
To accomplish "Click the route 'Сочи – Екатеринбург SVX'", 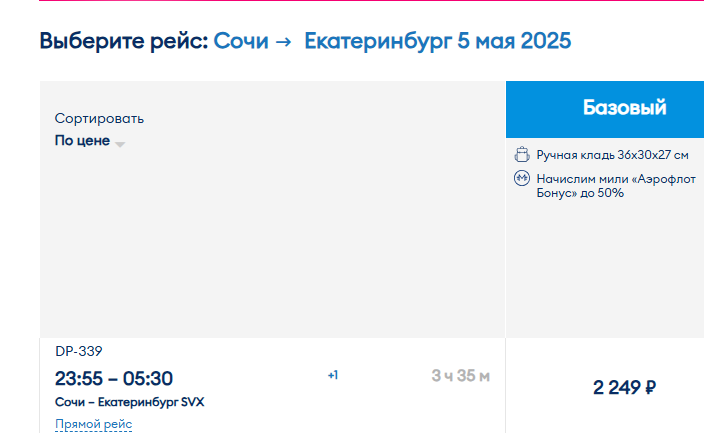I will 129,402.
